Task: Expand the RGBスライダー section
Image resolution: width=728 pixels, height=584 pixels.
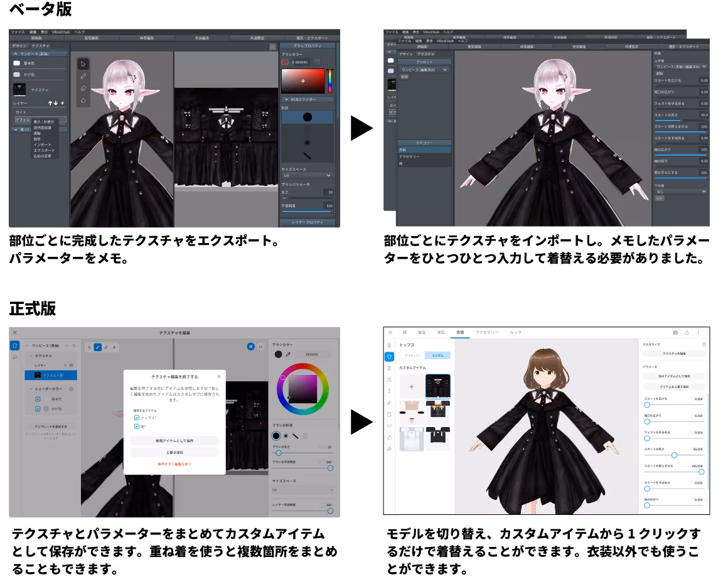Action: pyautogui.click(x=308, y=99)
